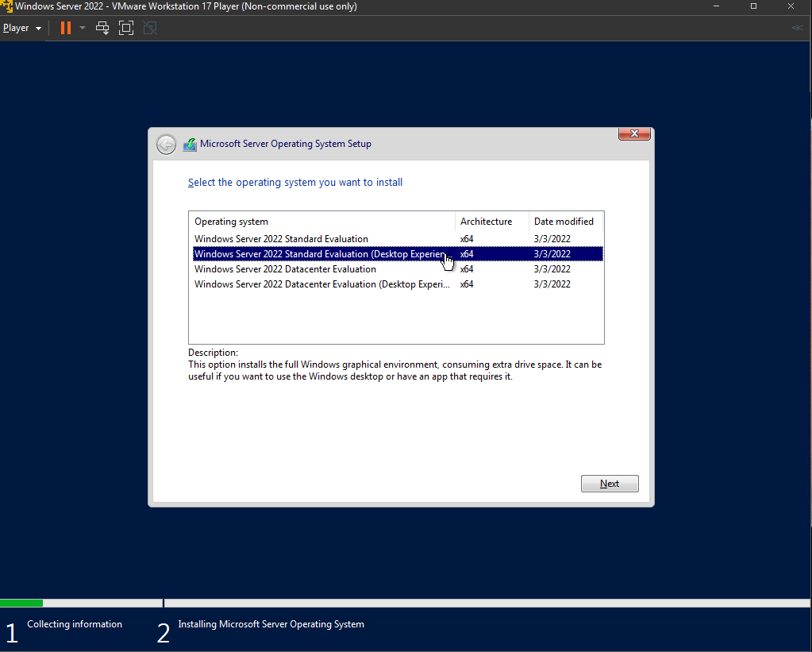The height and width of the screenshot is (652, 812).
Task: Go back in Setup wizard
Action: [x=166, y=145]
